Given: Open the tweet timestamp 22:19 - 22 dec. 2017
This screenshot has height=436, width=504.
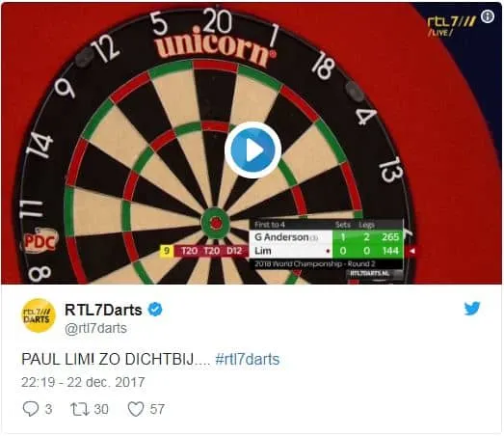Looking at the screenshot, I should click(x=83, y=382).
